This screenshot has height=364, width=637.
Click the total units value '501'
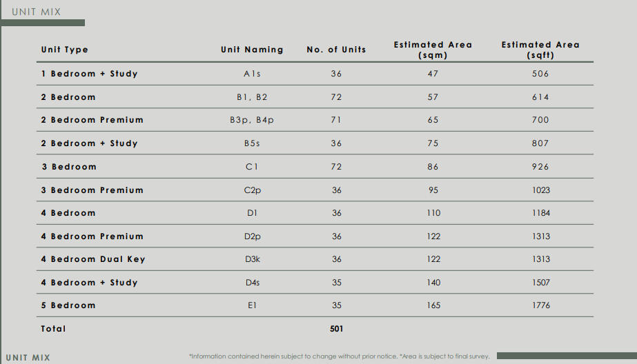point(336,329)
